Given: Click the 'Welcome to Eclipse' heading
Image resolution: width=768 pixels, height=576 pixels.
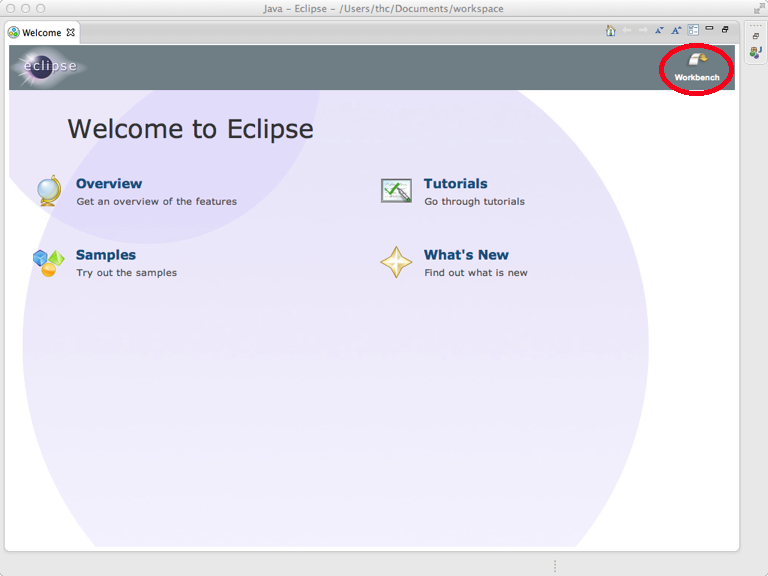Looking at the screenshot, I should point(190,129).
